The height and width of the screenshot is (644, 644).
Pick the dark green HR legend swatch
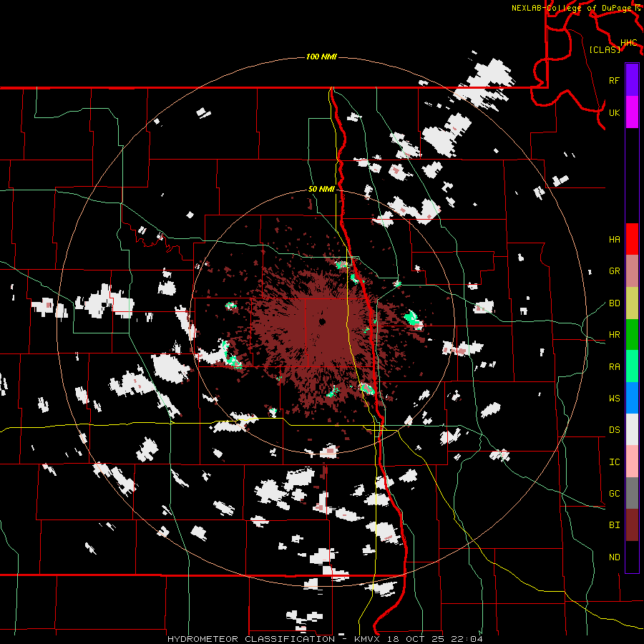click(632, 334)
